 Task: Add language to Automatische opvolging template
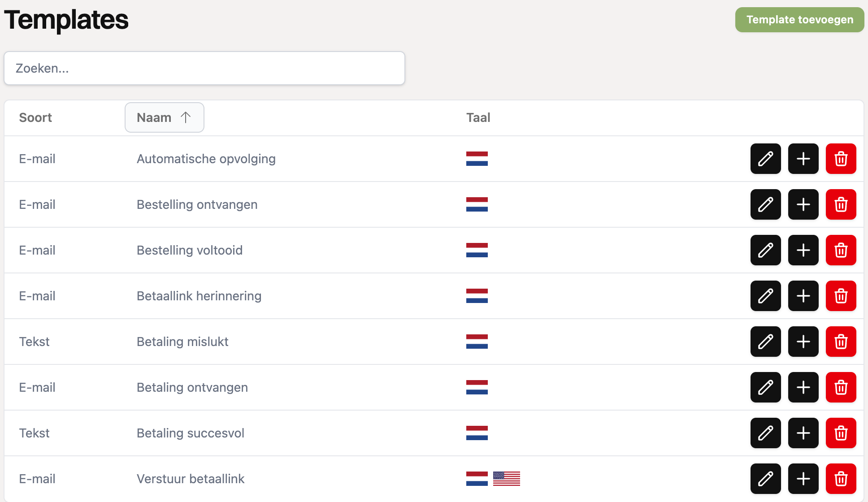(803, 159)
